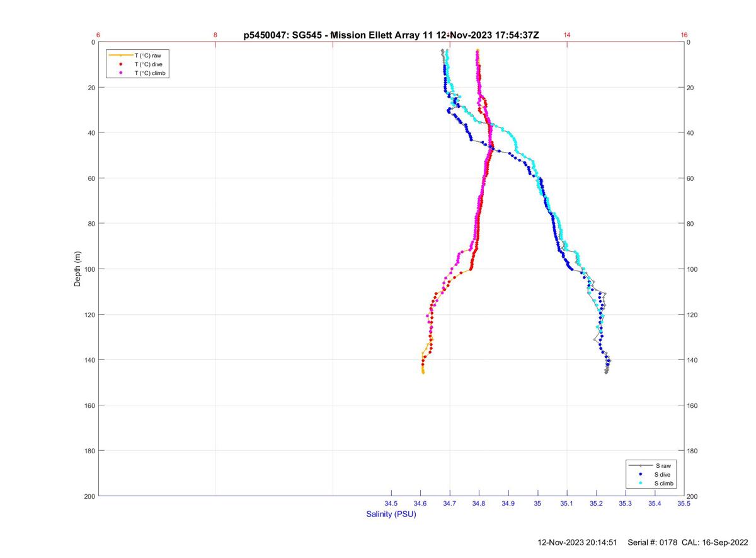Select the red temperature tick label '16'
The height and width of the screenshot is (558, 756).
click(x=684, y=35)
